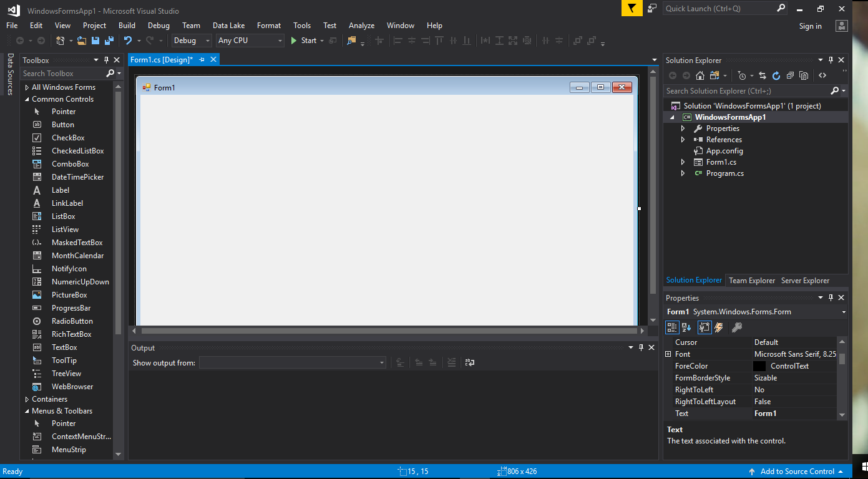Click the ForeColor black color swatch
This screenshot has height=479, width=868.
point(759,366)
